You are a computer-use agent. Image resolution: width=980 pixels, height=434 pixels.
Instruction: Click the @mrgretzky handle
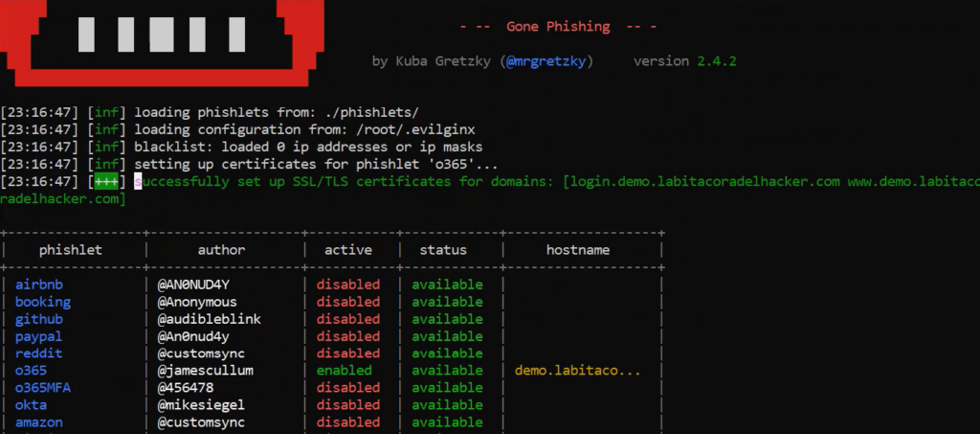click(546, 61)
